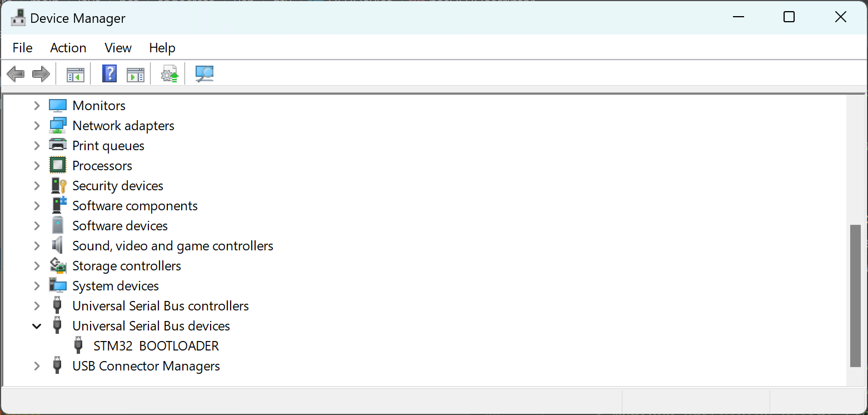This screenshot has width=868, height=415.
Task: Open the Action menu
Action: (68, 48)
